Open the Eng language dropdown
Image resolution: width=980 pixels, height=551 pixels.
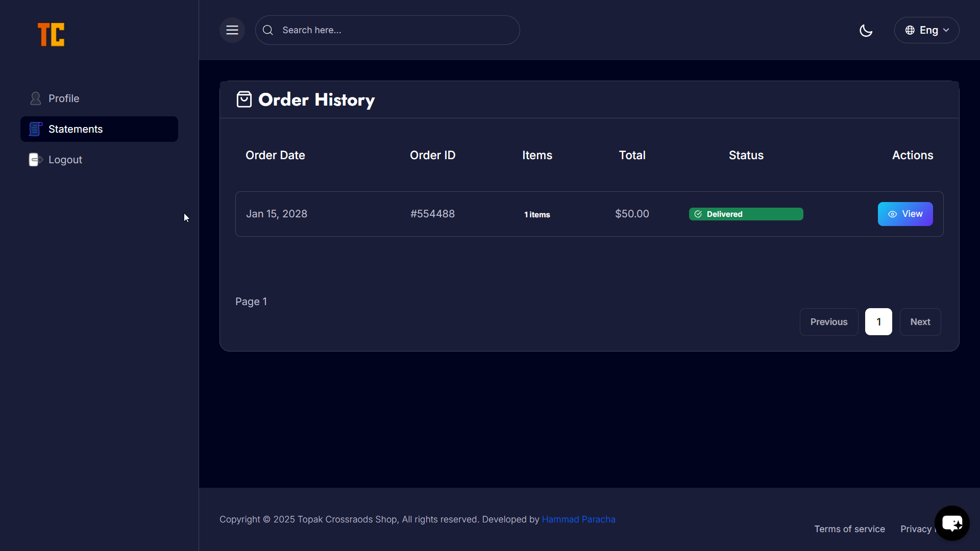pos(926,30)
